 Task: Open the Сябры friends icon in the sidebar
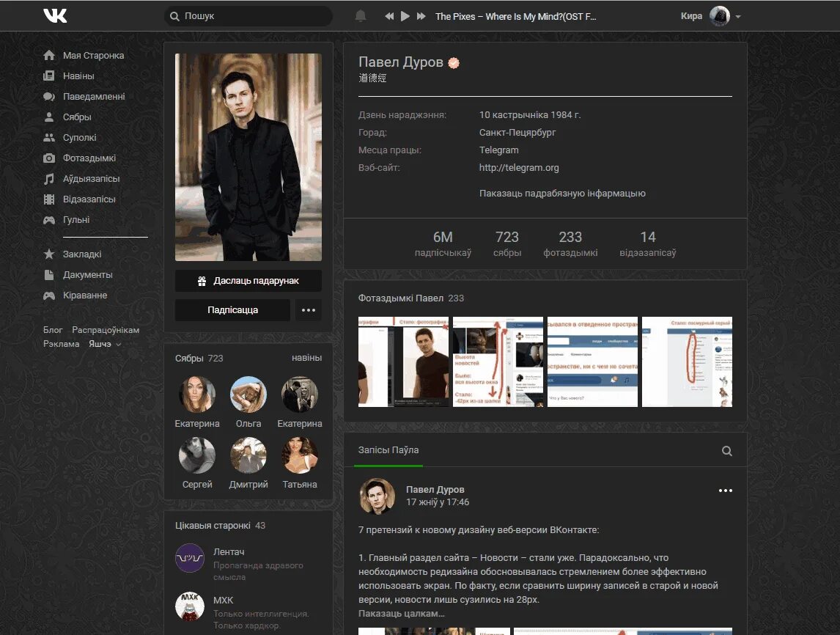[x=49, y=117]
